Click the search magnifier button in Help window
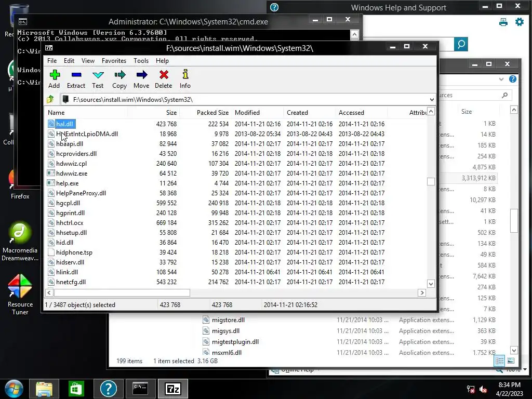The image size is (532, 399). pos(461,44)
